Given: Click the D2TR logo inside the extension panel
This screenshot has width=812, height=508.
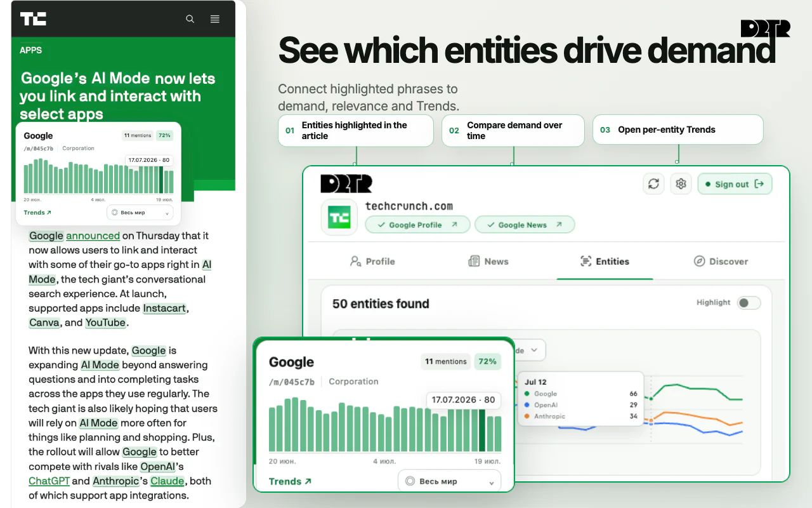Looking at the screenshot, I should 346,184.
